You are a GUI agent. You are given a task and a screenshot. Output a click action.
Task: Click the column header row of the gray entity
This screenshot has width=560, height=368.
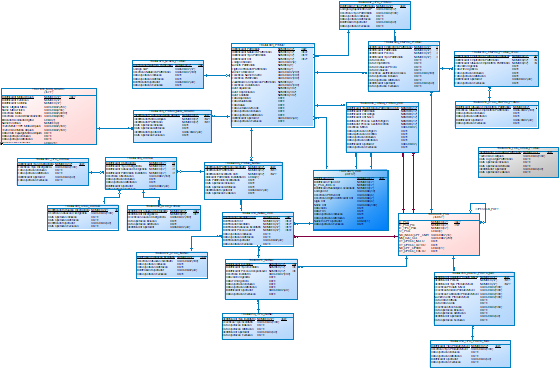[518, 153]
